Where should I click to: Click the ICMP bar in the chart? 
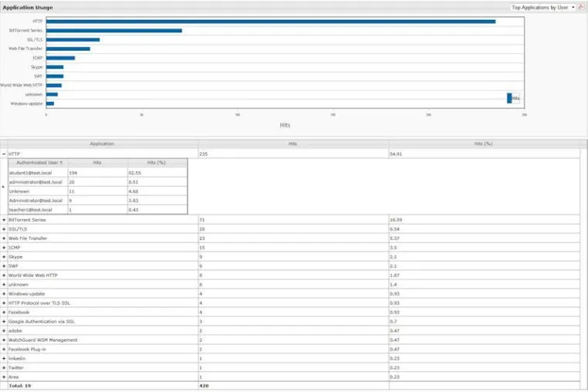pos(60,58)
